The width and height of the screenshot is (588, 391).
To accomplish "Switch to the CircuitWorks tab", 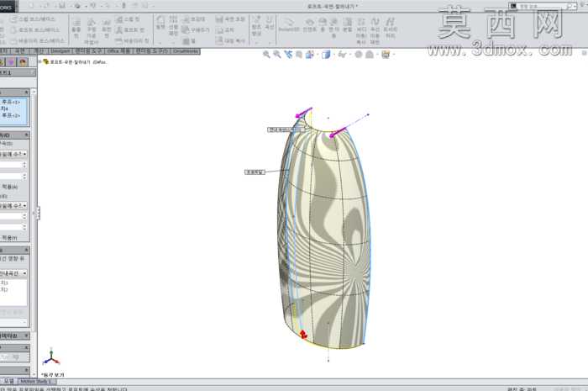I will click(186, 51).
